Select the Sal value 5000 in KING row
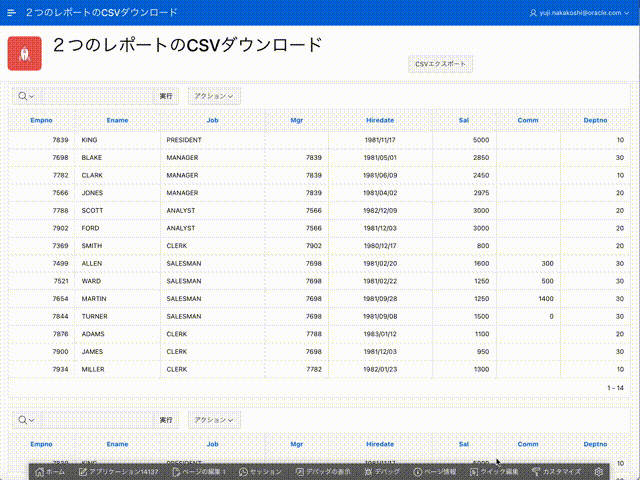 [x=481, y=140]
